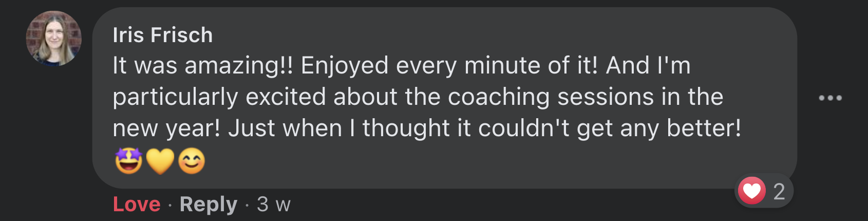Image resolution: width=868 pixels, height=221 pixels.
Task: Click "couldn't get any better!" text
Action: coord(610,128)
